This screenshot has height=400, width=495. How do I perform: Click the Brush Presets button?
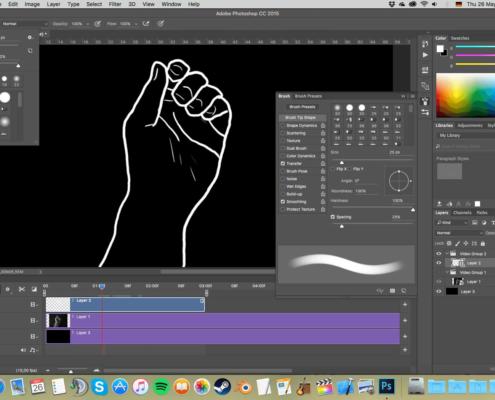[302, 107]
